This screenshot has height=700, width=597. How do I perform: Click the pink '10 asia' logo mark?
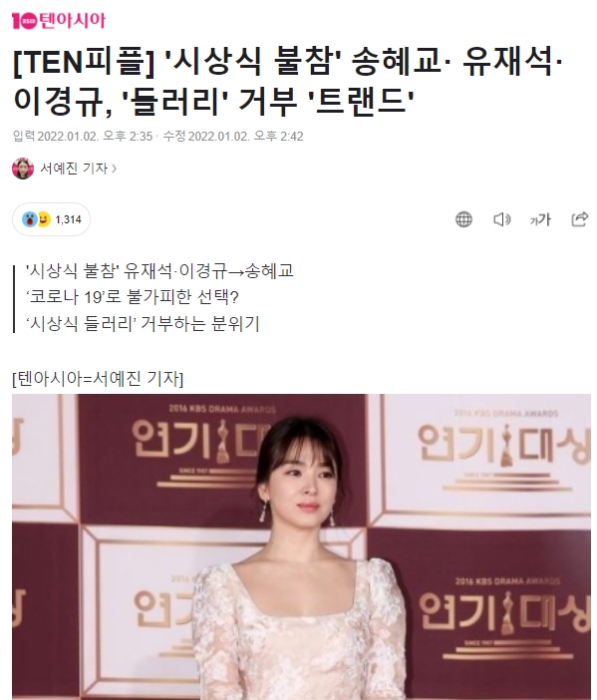[x=25, y=21]
